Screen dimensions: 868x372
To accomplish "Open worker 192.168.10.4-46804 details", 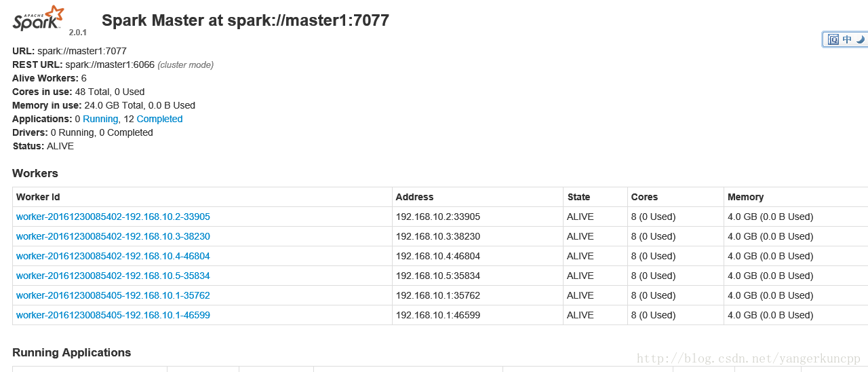I will click(x=113, y=256).
